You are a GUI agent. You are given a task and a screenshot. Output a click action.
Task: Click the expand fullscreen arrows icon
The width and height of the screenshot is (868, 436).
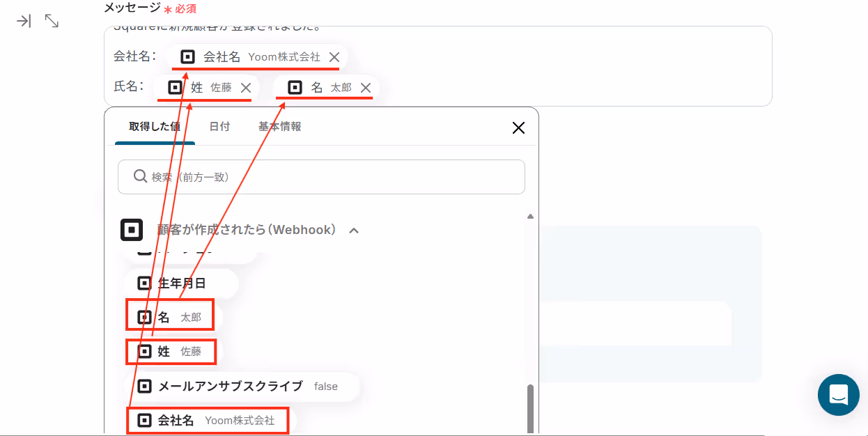point(52,21)
